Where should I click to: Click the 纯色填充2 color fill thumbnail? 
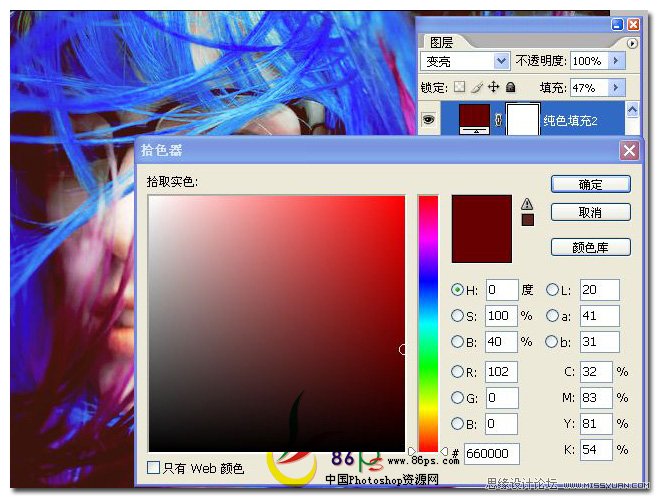(474, 120)
